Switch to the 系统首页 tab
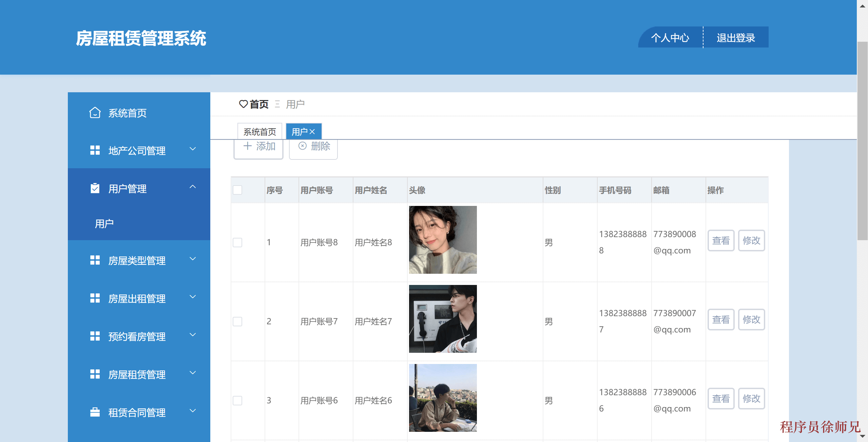 (260, 131)
